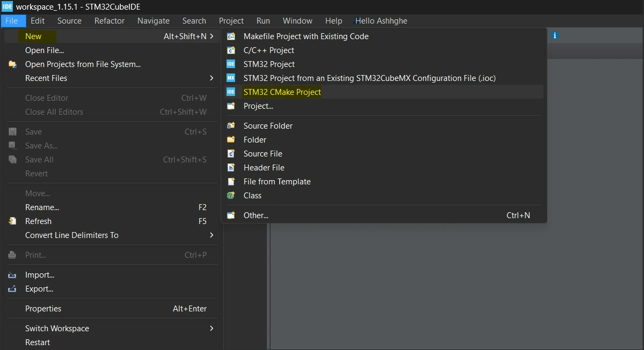
Task: Click the Makefile Project icon in the submenu
Action: (231, 36)
